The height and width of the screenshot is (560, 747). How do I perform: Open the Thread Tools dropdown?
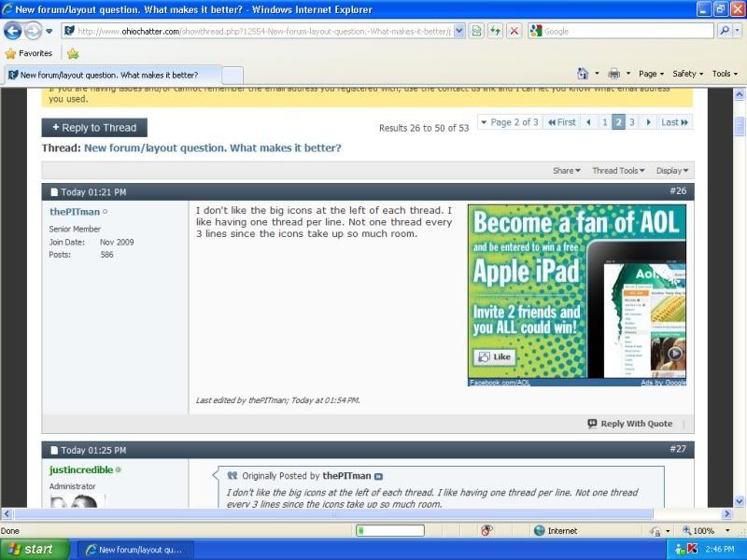618,171
